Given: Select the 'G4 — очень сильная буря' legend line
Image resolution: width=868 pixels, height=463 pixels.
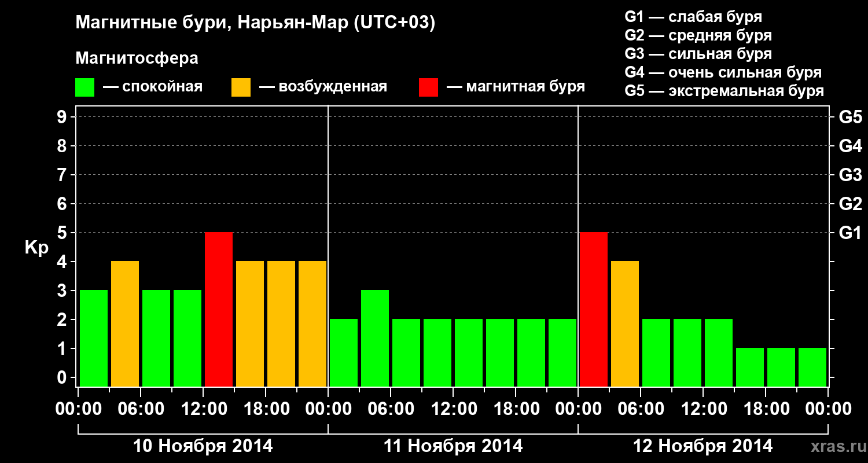Looking at the screenshot, I should coord(723,72).
